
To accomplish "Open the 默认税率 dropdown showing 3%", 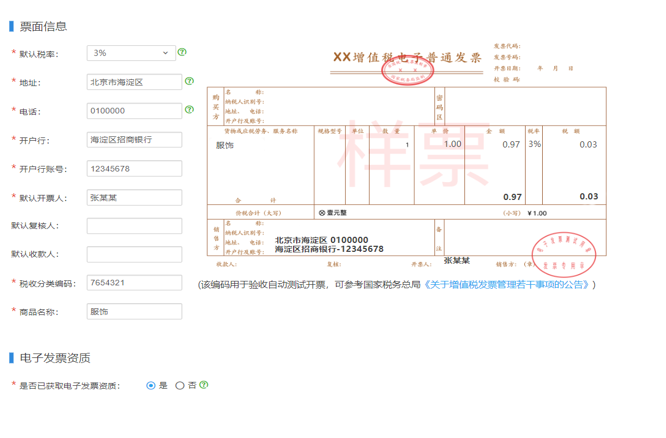I will tap(130, 53).
